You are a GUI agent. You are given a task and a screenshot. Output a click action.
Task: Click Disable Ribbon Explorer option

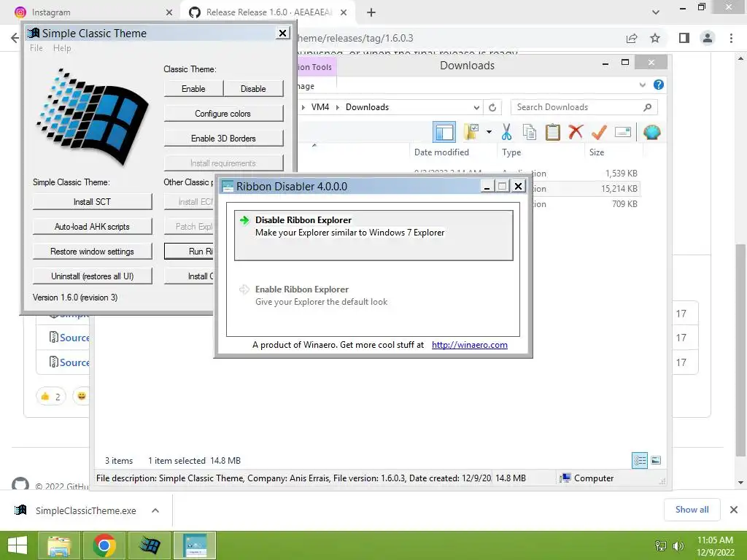pos(373,236)
